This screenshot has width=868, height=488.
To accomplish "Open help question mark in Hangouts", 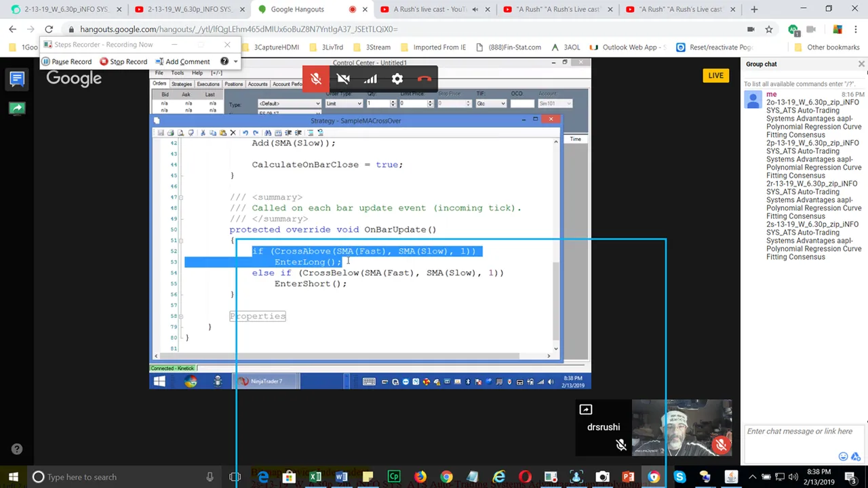I will [x=17, y=449].
